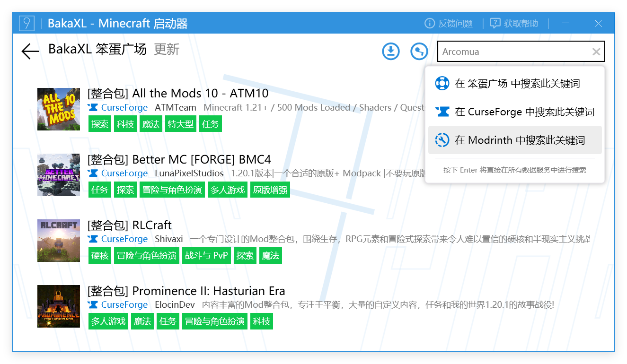Image resolution: width=627 pixels, height=364 pixels.
Task: Click the 多人游戏 tag on Better MC
Action: click(x=228, y=190)
